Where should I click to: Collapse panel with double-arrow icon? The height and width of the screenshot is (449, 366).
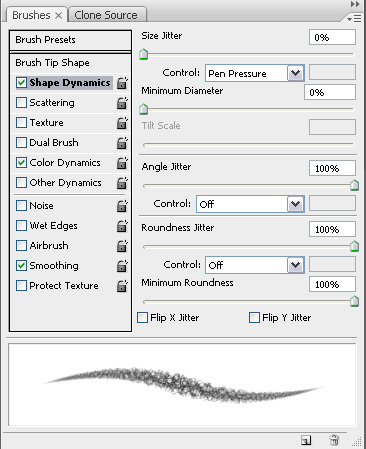tap(355, 4)
